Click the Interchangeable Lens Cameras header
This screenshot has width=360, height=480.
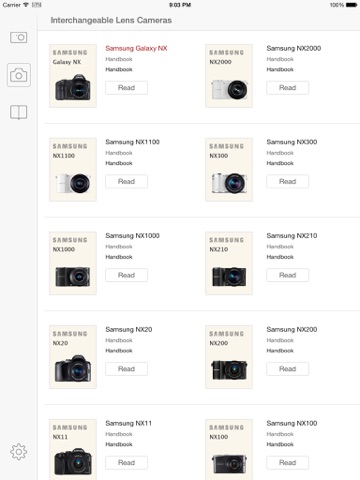click(111, 20)
